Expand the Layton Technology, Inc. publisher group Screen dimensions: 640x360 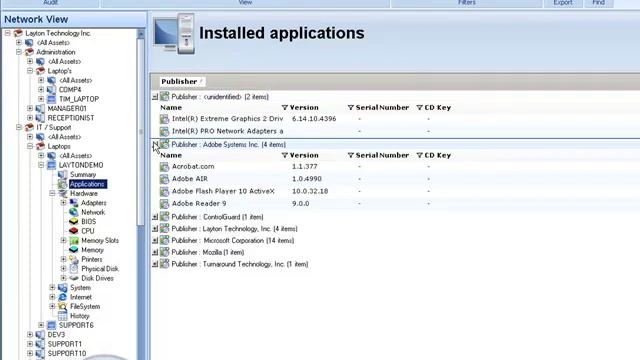155,229
